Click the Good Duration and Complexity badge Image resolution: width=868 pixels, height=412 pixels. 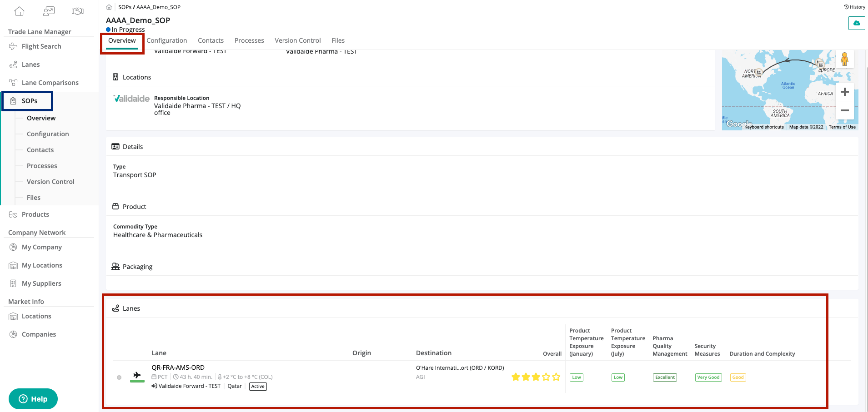[738, 377]
